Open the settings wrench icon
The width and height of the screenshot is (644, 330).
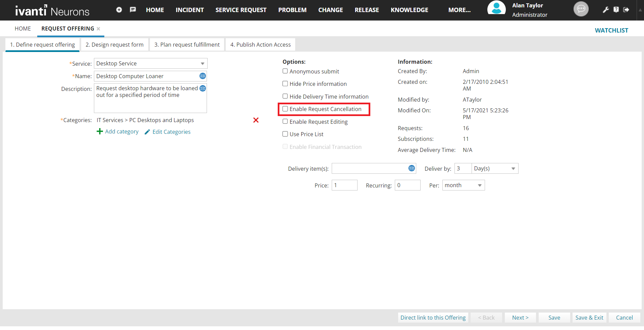point(606,10)
